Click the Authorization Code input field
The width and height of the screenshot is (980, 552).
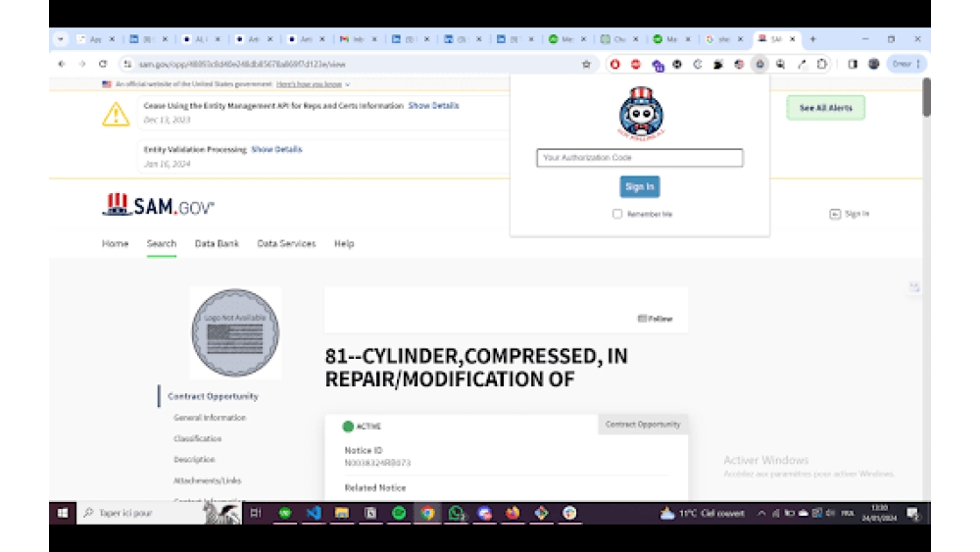tap(640, 158)
